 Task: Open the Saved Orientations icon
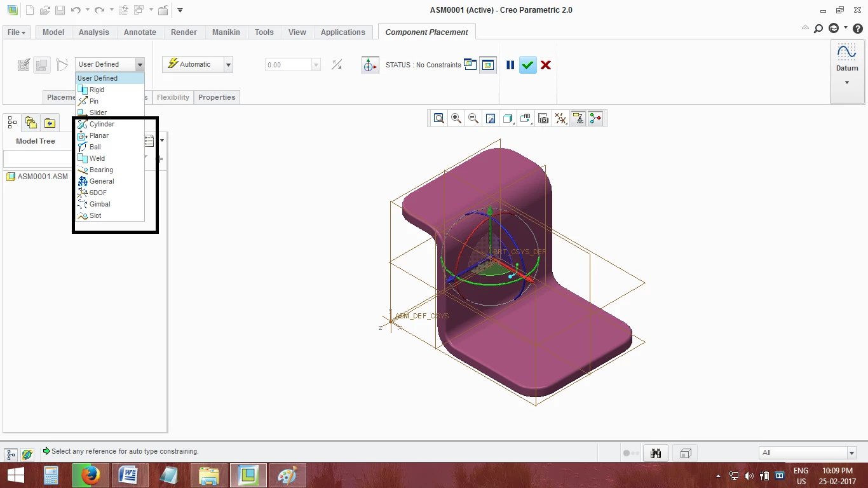[526, 118]
